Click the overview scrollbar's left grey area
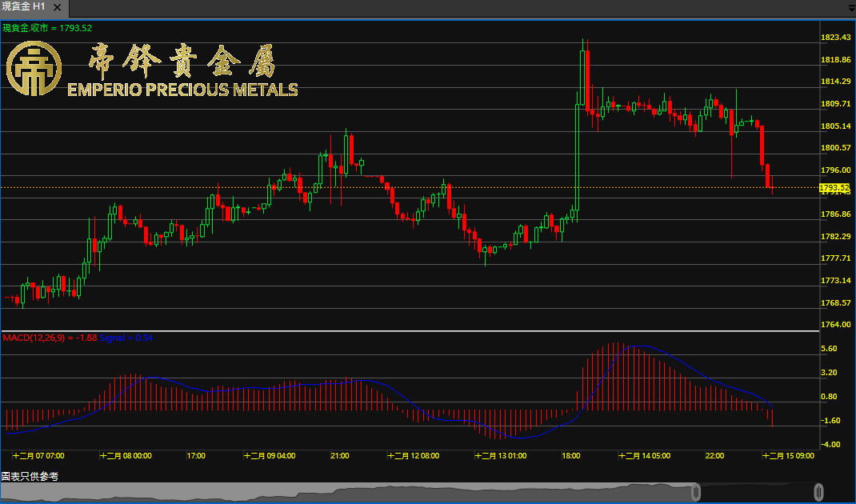Screen dimensions: 856x504 click(320, 492)
